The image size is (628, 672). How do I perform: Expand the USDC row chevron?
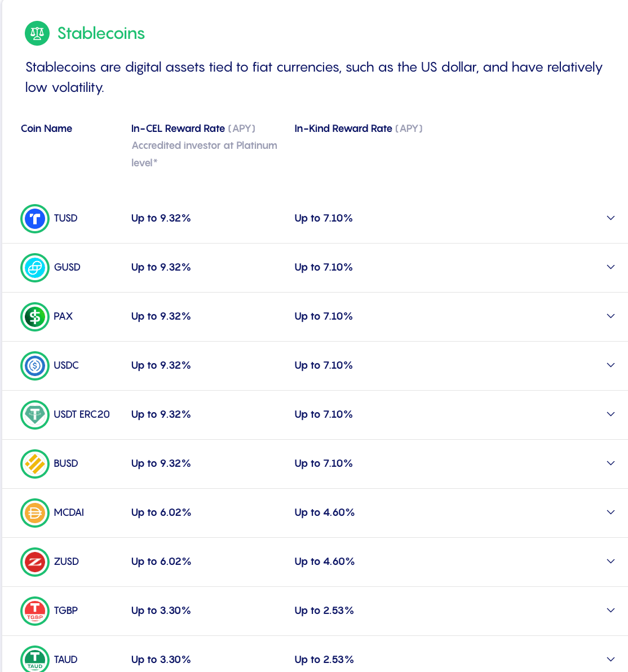point(611,365)
